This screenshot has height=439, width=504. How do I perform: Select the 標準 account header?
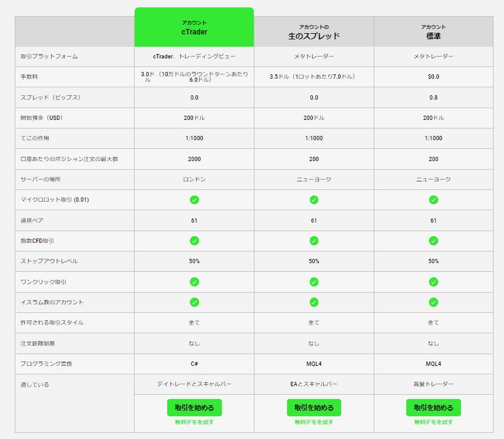(433, 31)
